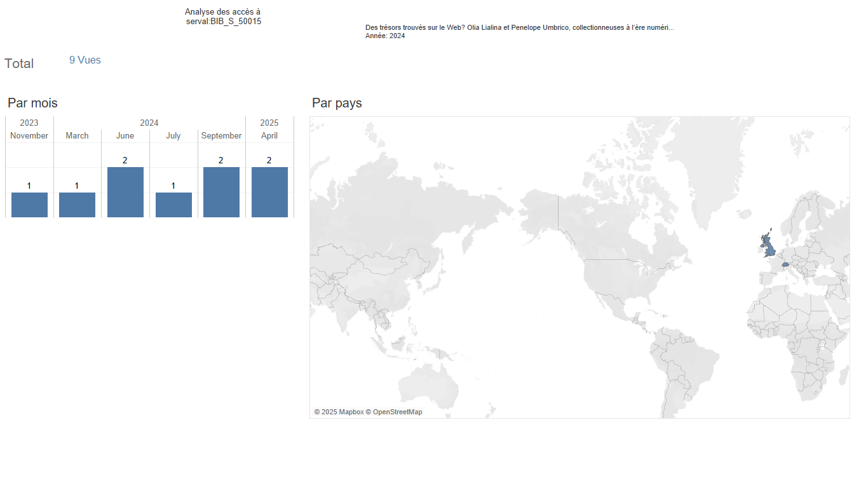This screenshot has height=488, width=868.
Task: Click the 'Par mois' heading
Action: pos(32,103)
